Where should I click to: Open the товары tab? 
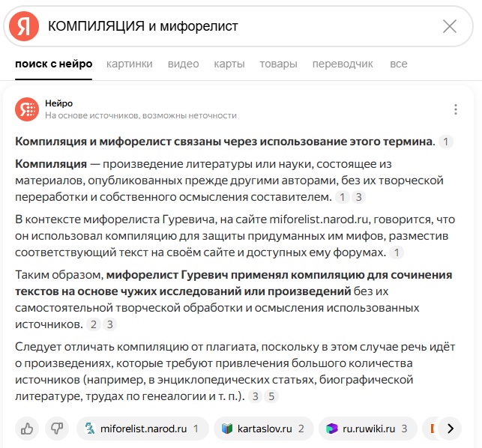tap(279, 64)
